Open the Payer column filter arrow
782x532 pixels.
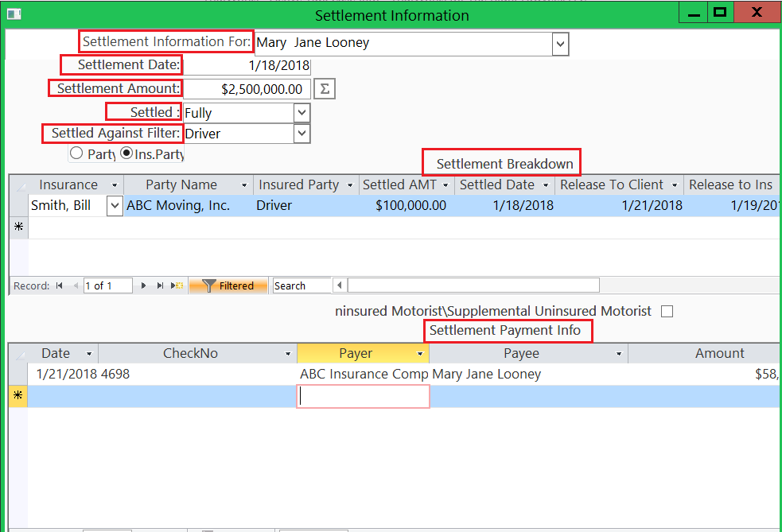coord(422,352)
